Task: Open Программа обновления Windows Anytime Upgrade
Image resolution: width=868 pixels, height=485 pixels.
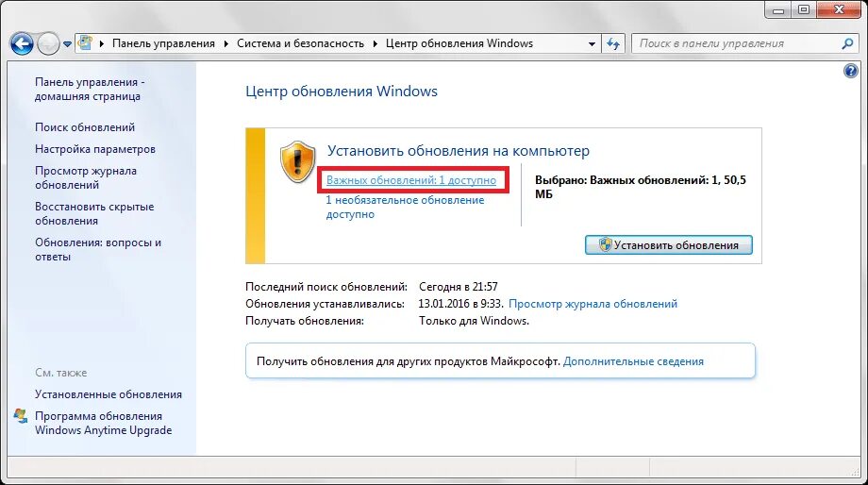Action: tap(104, 423)
